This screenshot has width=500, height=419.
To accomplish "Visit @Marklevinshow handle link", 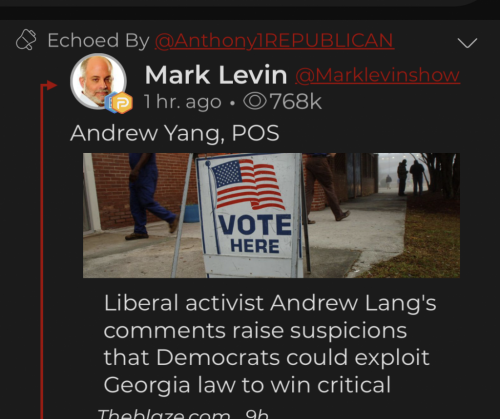I will [x=378, y=75].
